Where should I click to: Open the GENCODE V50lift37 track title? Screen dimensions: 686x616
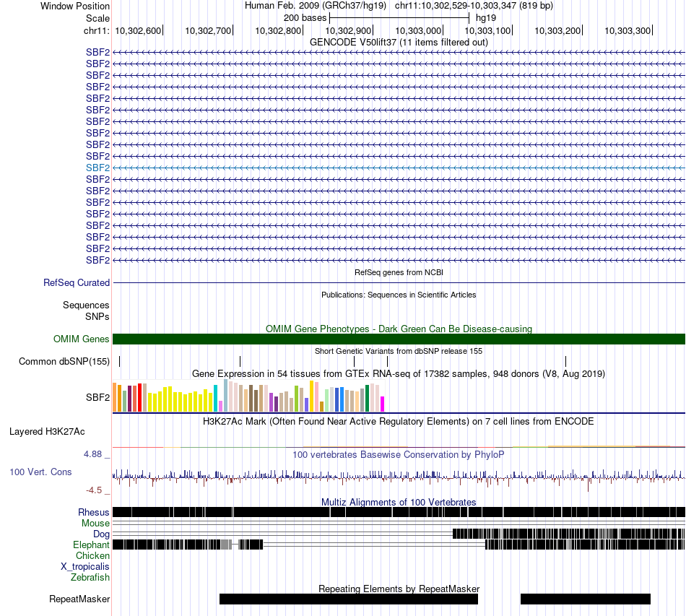399,42
